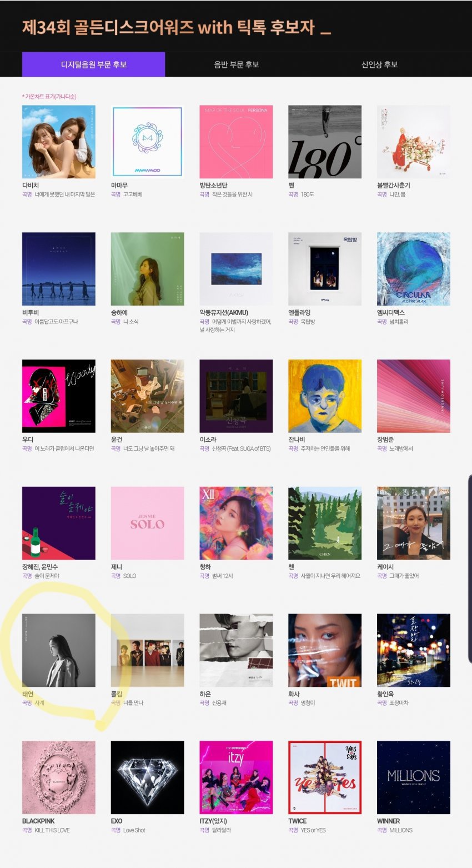
Task: Click the 청하 벌써 12시 album cover
Action: pos(236,523)
